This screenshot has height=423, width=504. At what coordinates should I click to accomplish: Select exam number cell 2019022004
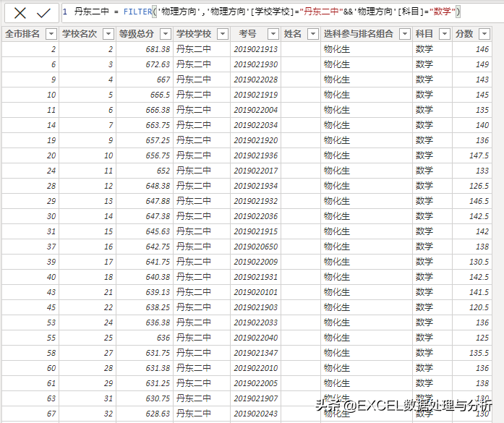point(255,110)
